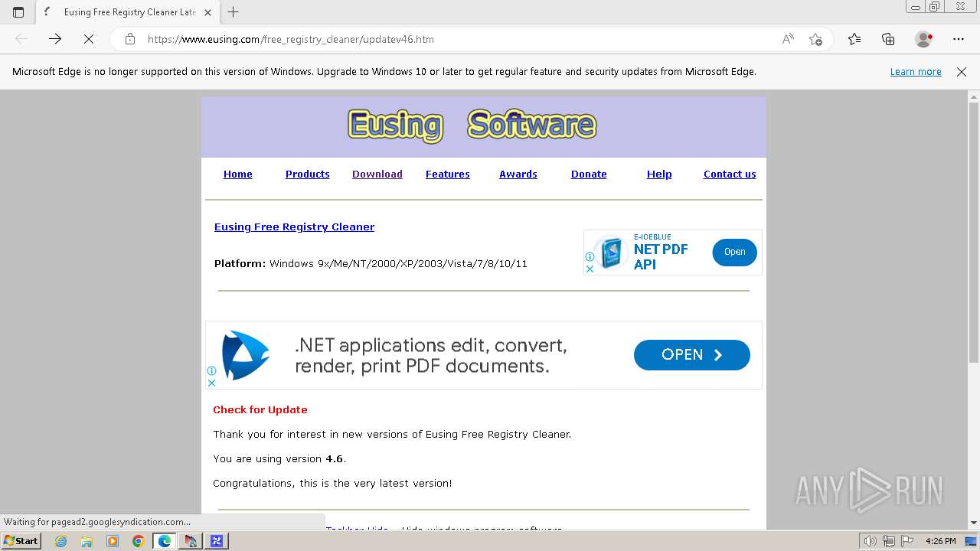Open the Products page

(x=307, y=174)
